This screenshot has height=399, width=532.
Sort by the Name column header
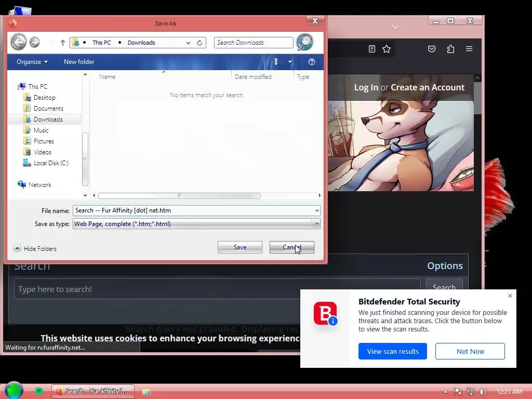pos(108,77)
